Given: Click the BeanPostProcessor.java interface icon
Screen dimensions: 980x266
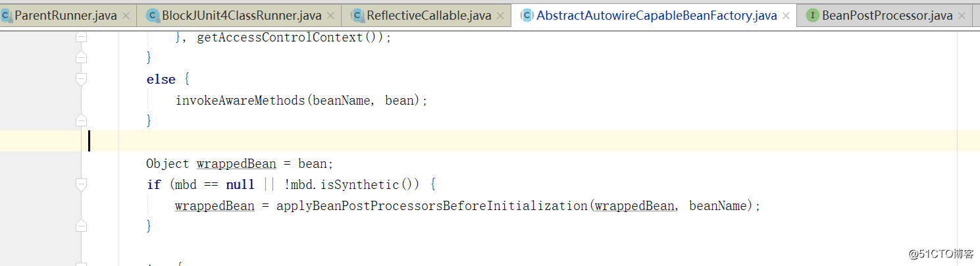Looking at the screenshot, I should [813, 15].
